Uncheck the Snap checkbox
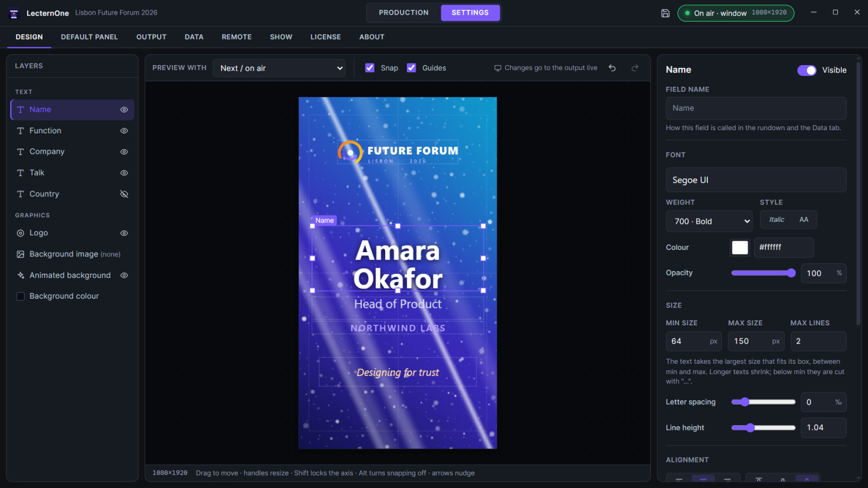 coord(370,68)
